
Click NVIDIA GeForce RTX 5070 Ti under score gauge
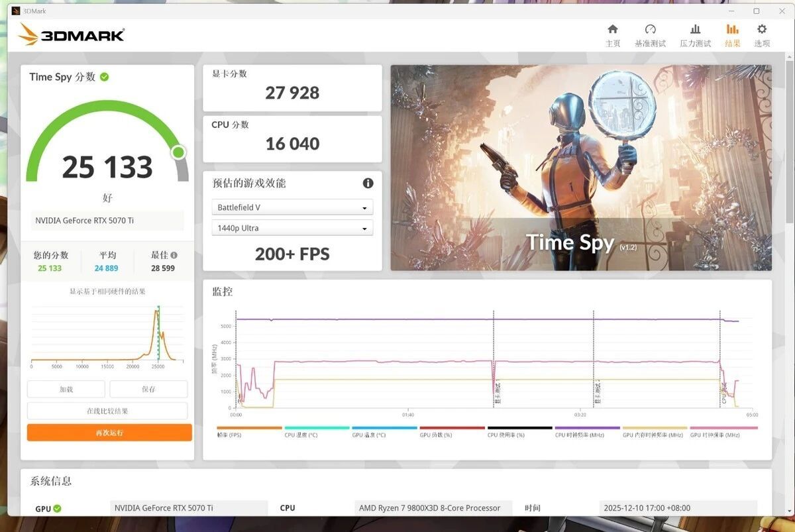click(x=107, y=221)
